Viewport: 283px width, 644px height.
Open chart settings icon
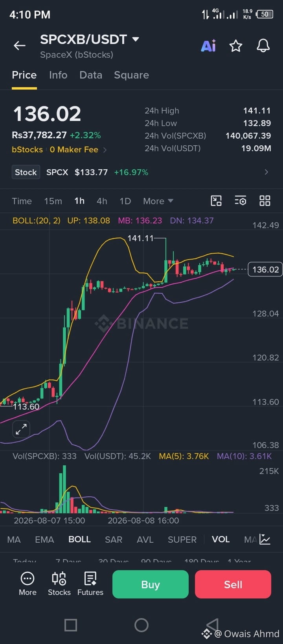pyautogui.click(x=241, y=201)
